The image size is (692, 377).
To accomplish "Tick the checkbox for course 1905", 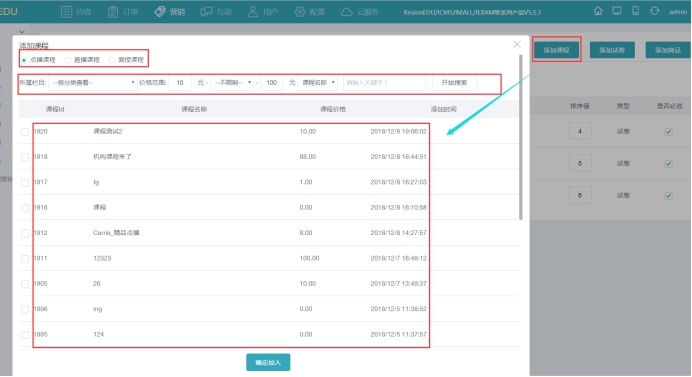I will coord(25,284).
